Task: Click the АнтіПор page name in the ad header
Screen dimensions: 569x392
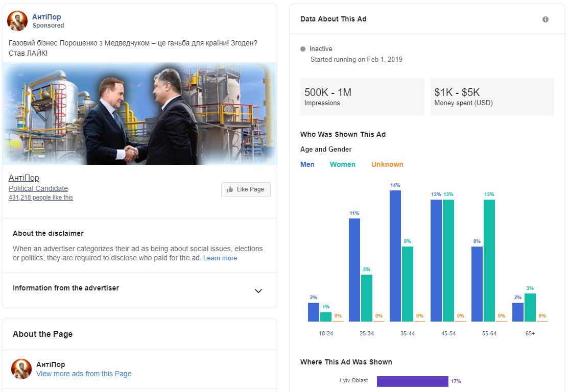Action: (x=46, y=17)
